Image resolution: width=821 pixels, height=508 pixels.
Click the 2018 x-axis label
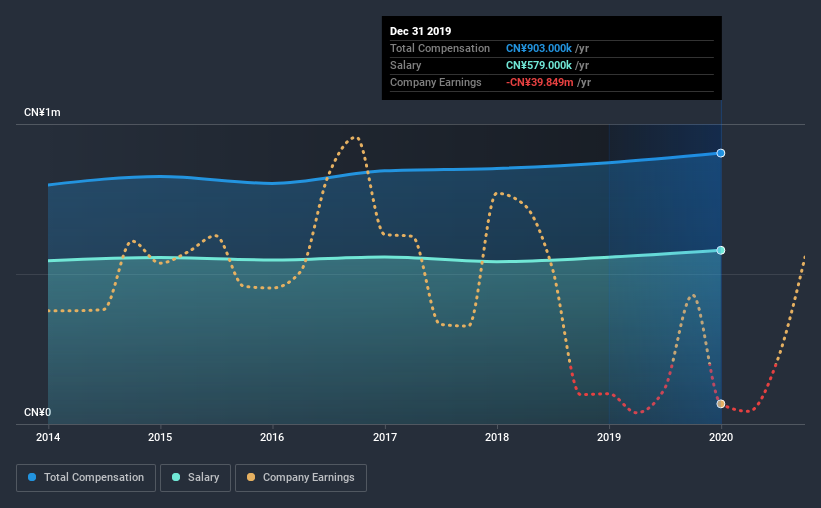click(x=497, y=437)
